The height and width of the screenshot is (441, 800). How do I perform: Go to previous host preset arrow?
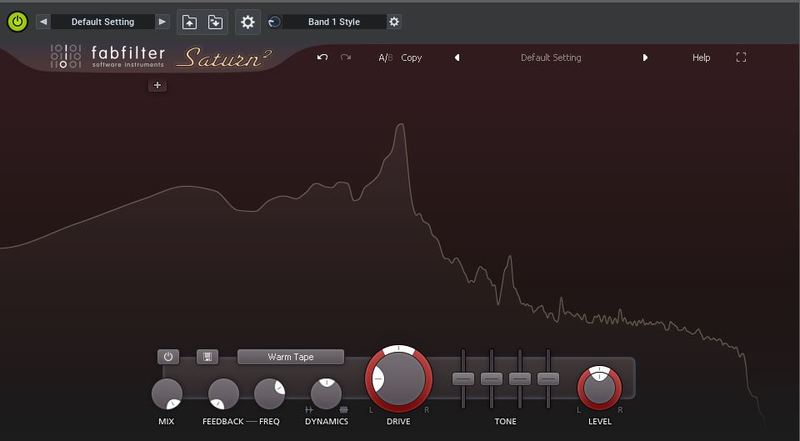43,22
